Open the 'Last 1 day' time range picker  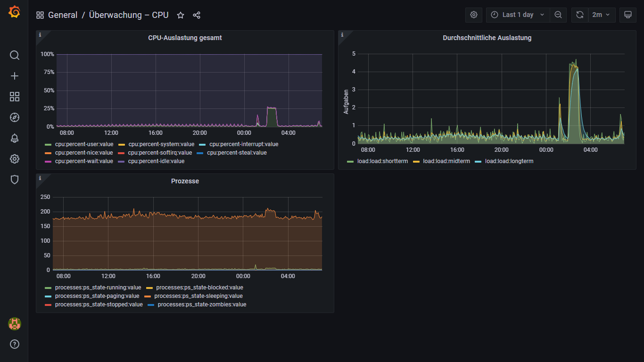518,15
